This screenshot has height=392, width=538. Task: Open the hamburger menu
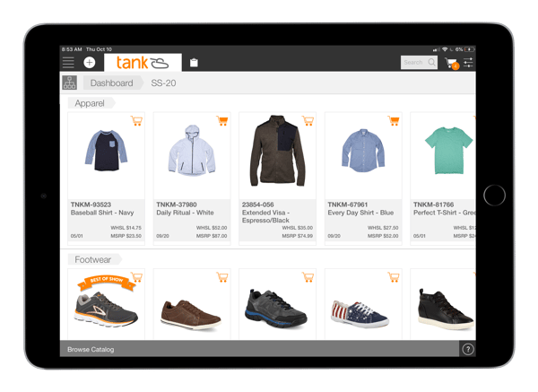68,63
